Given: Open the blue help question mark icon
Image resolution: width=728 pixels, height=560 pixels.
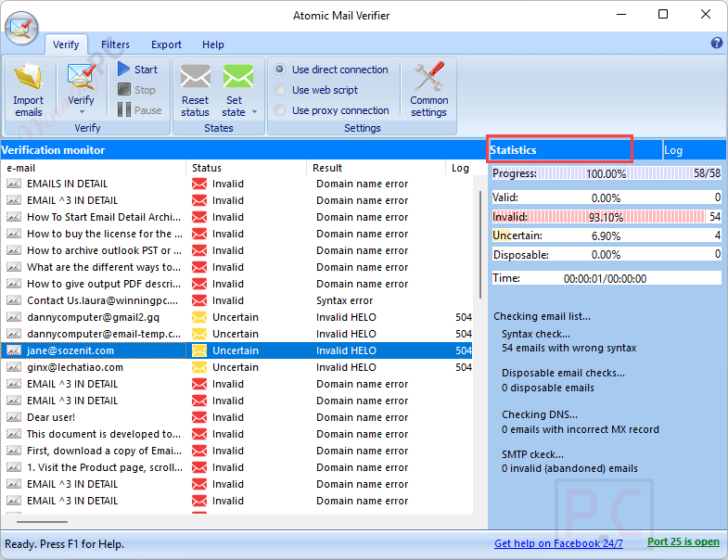Looking at the screenshot, I should [716, 44].
